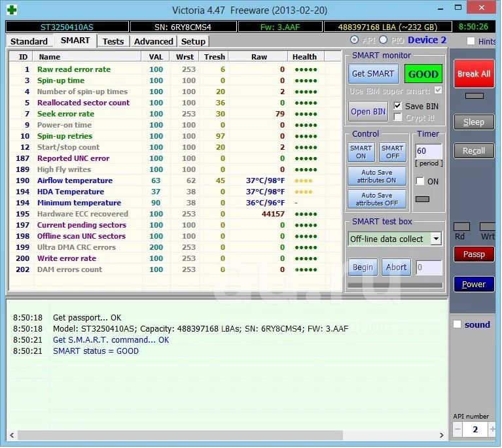Click SMART ON control button
The height and width of the screenshot is (448, 502).
point(361,152)
